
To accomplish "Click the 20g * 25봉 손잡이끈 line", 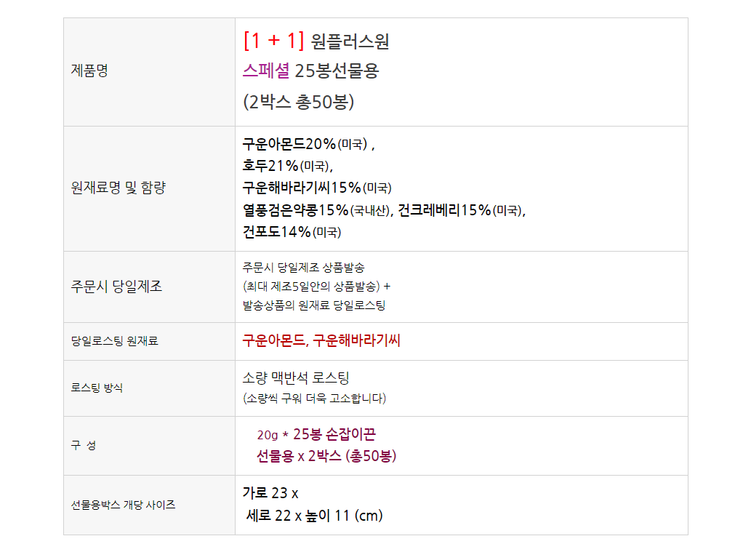I will 316,434.
